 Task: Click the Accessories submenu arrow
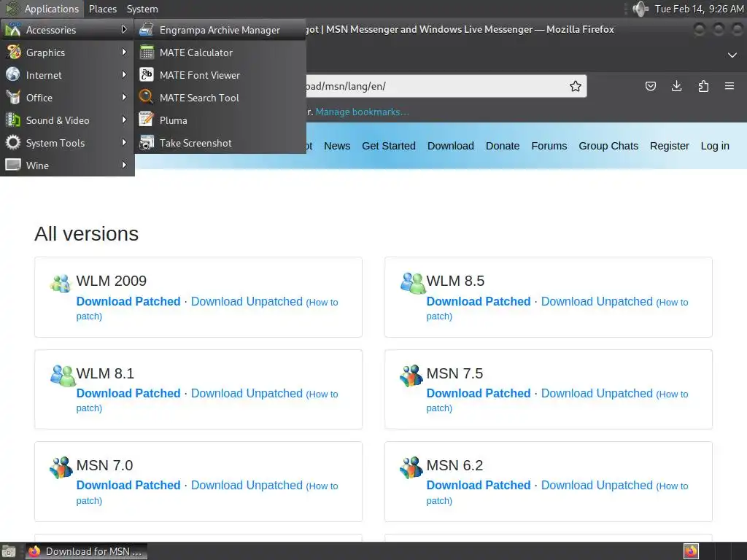tap(124, 29)
